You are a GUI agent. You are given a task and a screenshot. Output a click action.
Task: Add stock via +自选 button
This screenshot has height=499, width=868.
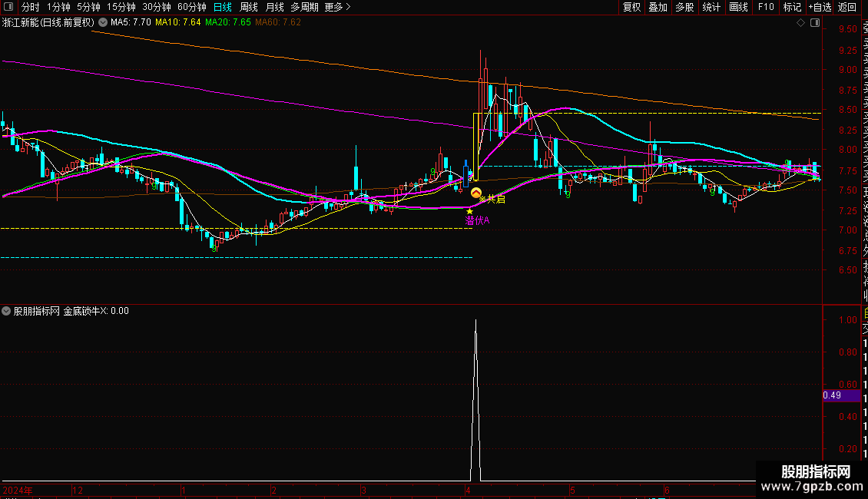[x=820, y=7]
